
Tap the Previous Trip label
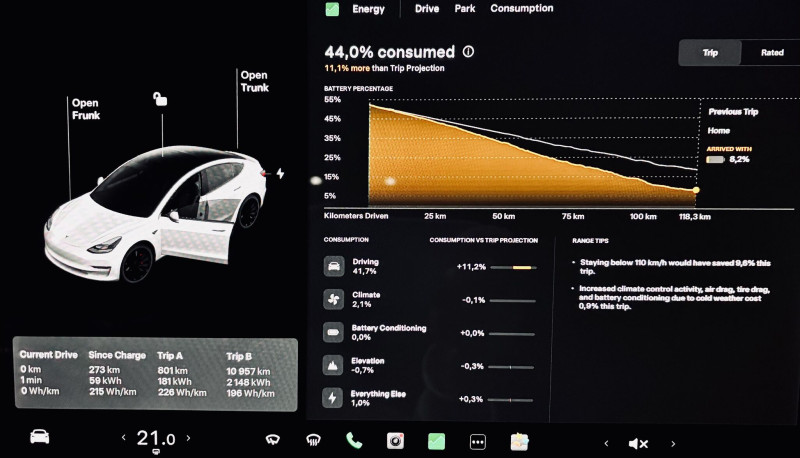click(x=733, y=112)
